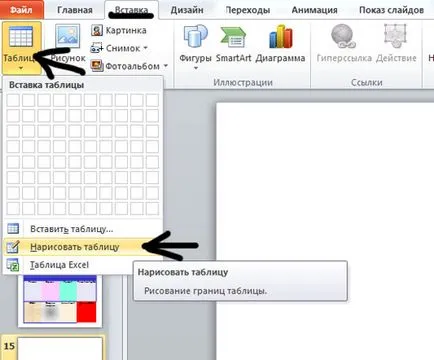
Task: Click the Картинка clip art icon
Action: 96,30
